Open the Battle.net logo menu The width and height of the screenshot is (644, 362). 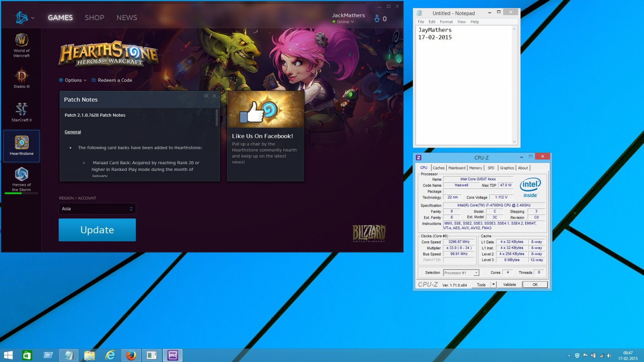pyautogui.click(x=24, y=18)
